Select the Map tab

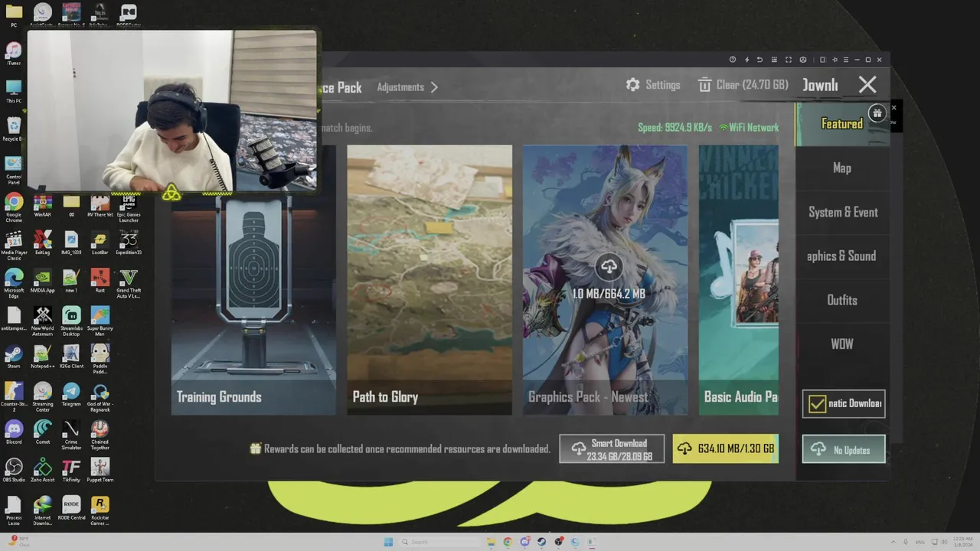click(x=842, y=168)
